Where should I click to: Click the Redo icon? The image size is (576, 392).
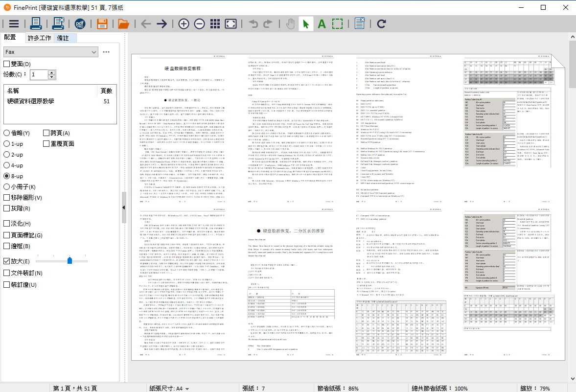coord(268,24)
